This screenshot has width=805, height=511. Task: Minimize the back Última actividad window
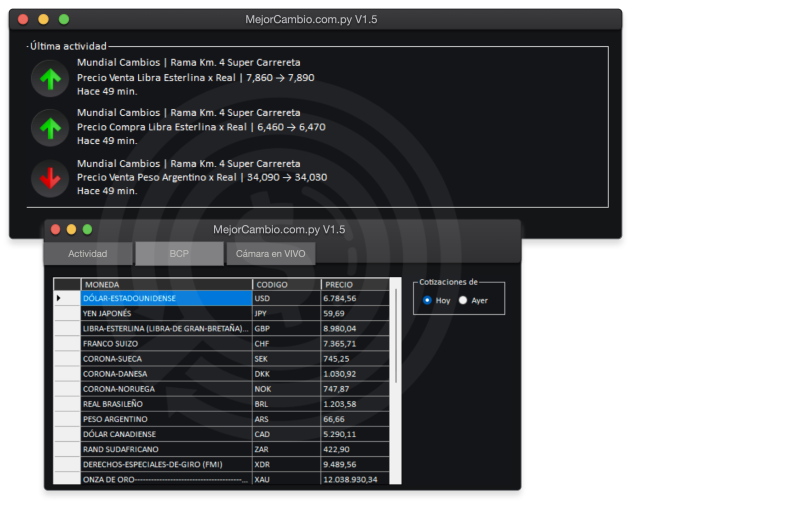pyautogui.click(x=43, y=19)
